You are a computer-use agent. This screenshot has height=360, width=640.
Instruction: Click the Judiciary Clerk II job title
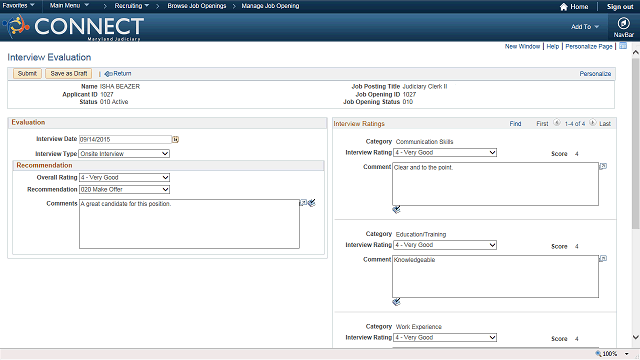425,87
